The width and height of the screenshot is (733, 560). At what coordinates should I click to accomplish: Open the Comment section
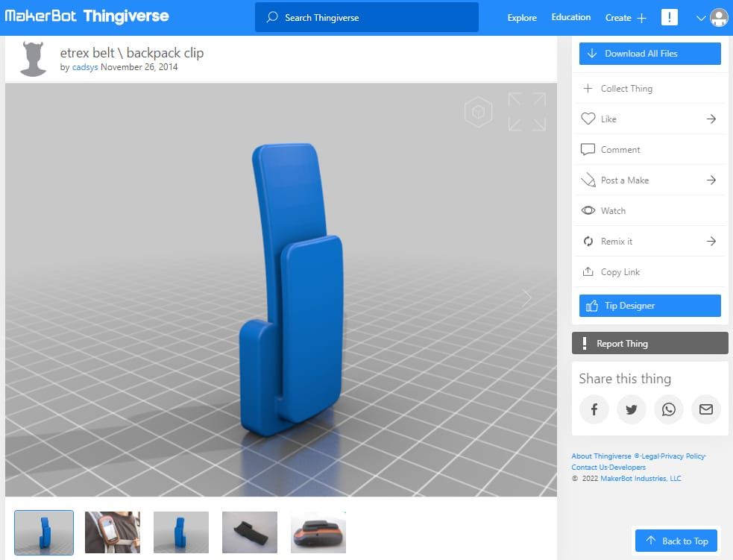(620, 149)
